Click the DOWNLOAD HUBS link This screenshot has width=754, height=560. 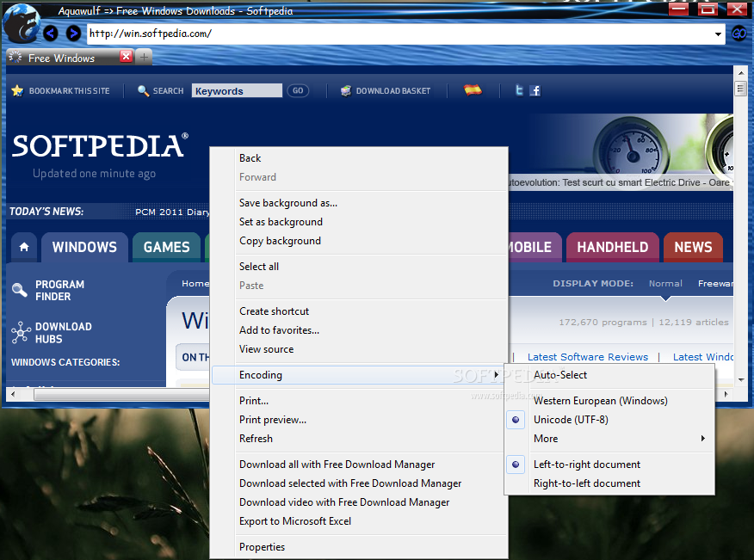(63, 333)
